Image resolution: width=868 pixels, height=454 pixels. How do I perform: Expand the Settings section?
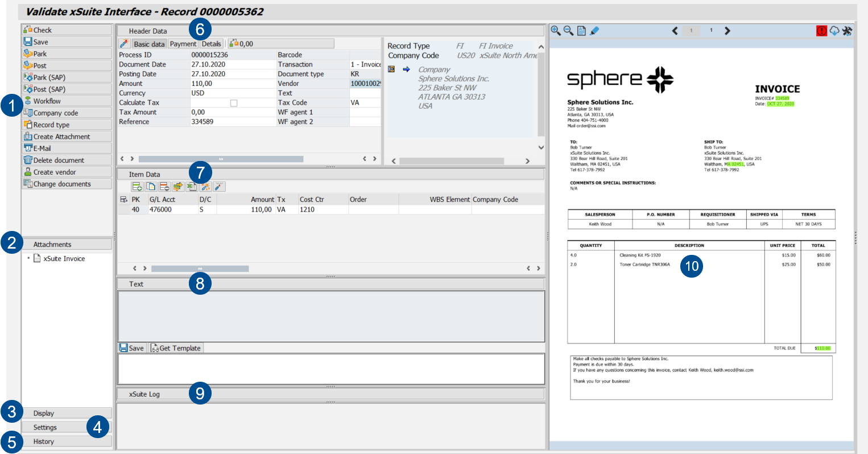(45, 428)
